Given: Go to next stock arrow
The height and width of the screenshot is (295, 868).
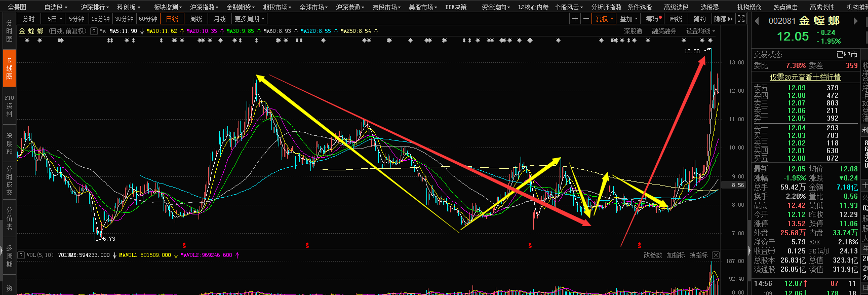Looking at the screenshot, I should [x=856, y=21].
